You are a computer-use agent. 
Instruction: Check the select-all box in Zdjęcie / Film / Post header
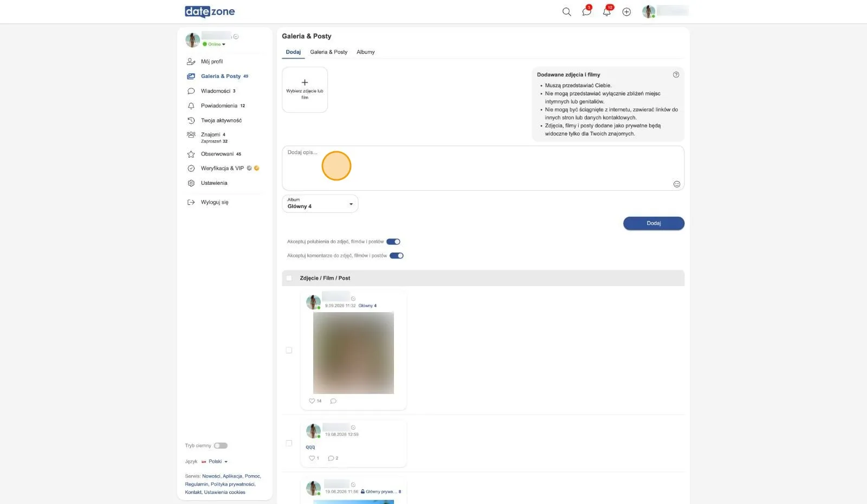[289, 278]
